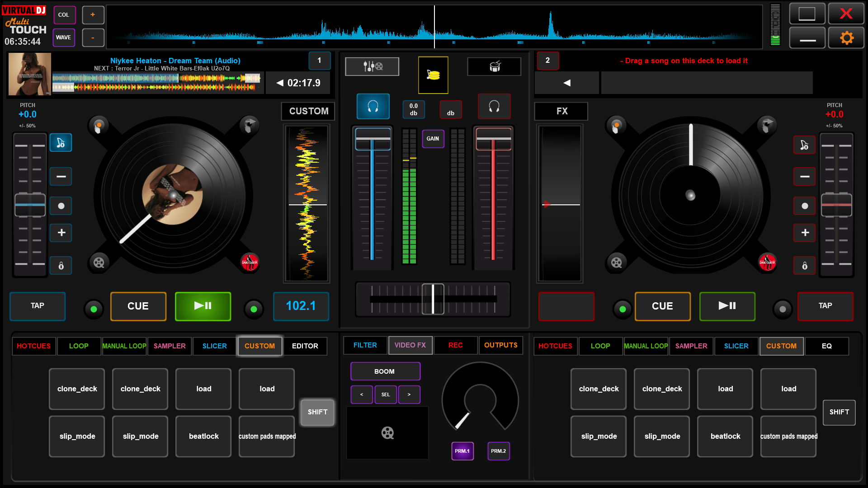The height and width of the screenshot is (488, 868).
Task: Open deck 2 FX panel selector
Action: click(x=561, y=111)
